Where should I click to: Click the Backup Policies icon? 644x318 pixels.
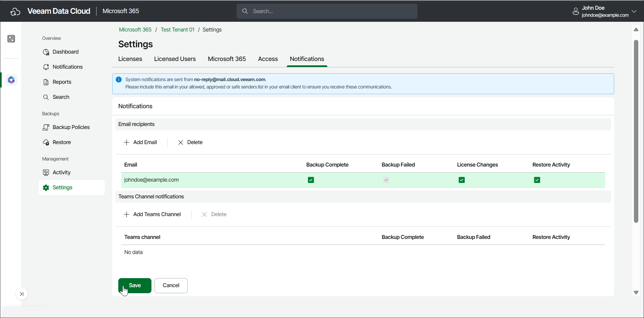pyautogui.click(x=46, y=127)
